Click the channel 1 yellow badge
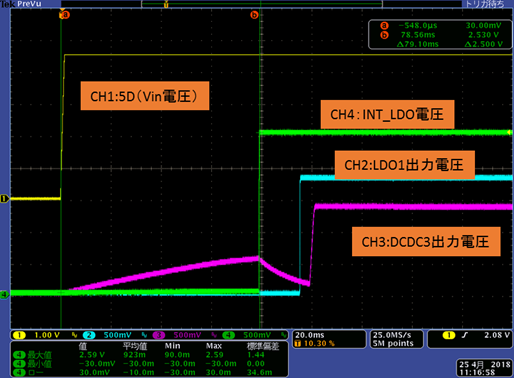This screenshot has height=378, width=514. click(19, 335)
